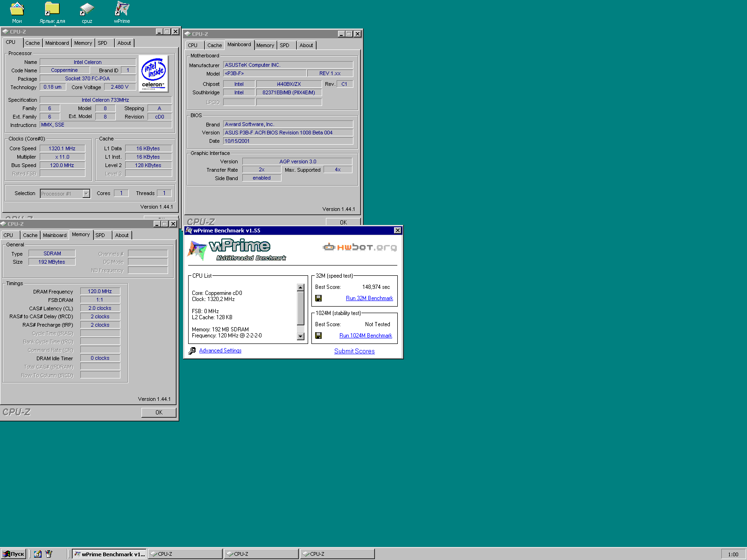Image resolution: width=747 pixels, height=560 pixels.
Task: Select the AGP version 3.0 field
Action: point(297,161)
